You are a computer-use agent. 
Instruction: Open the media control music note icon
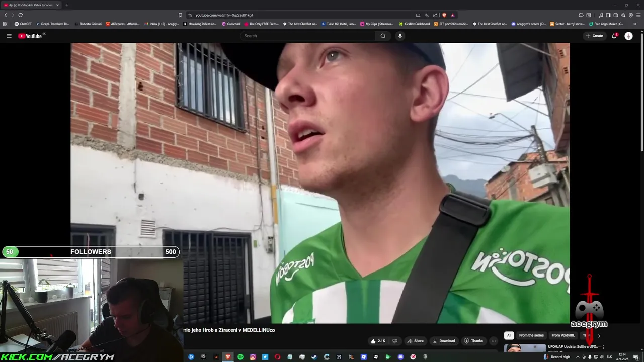tap(601, 15)
